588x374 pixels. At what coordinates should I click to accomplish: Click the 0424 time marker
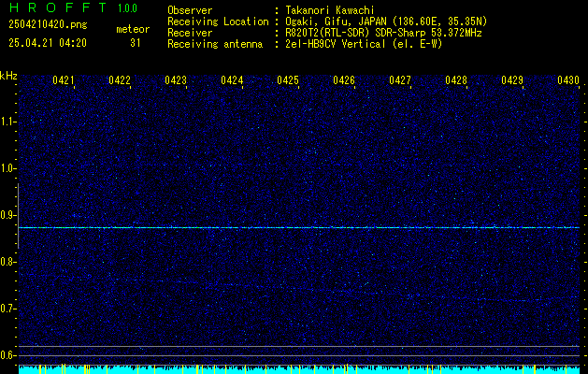tap(232, 80)
